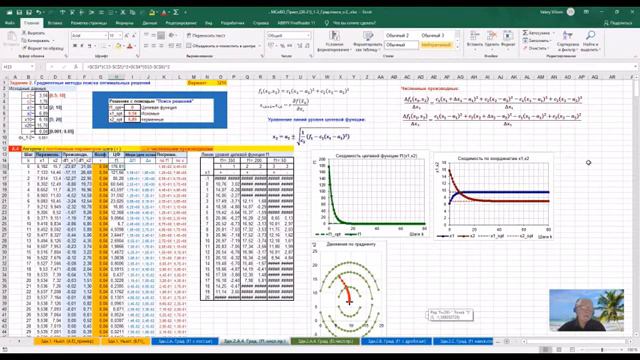
Task: Toggle Middle Align vertical alignment
Action: tap(154, 36)
